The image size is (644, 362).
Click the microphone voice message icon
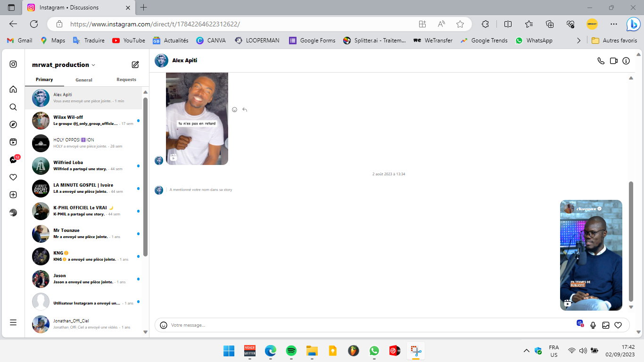tap(593, 325)
